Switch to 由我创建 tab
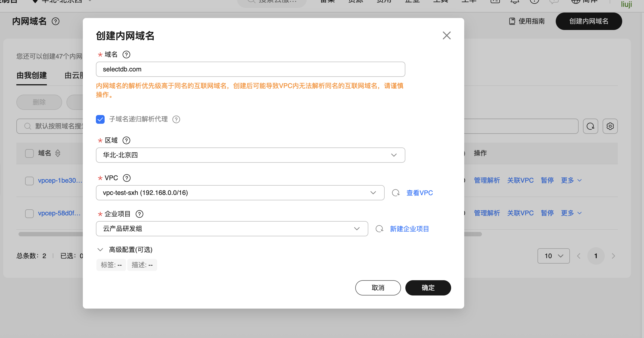 pos(32,76)
